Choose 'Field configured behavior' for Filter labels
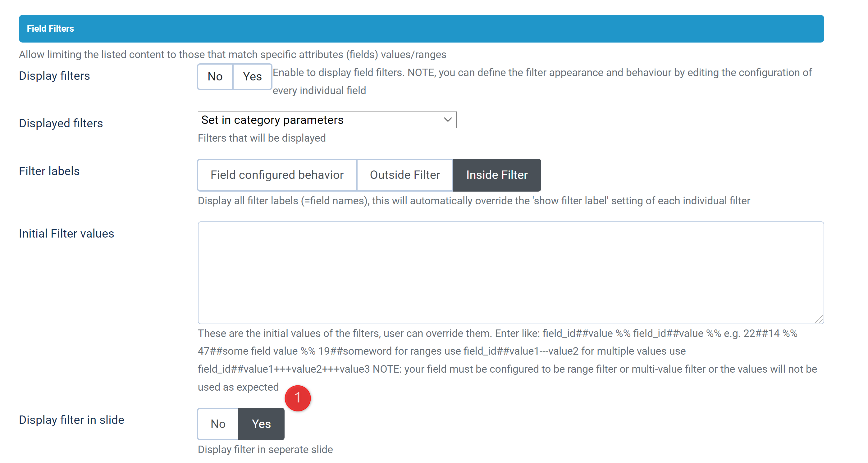 277,175
